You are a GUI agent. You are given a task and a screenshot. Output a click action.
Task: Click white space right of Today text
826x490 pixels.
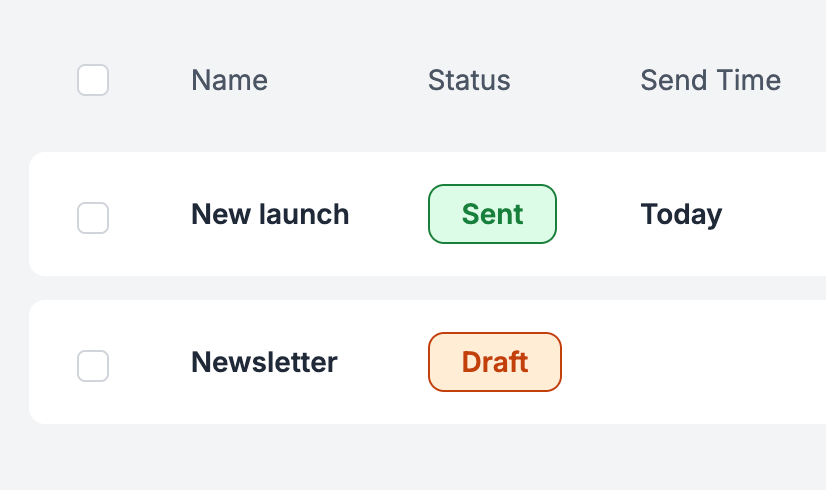tap(774, 214)
